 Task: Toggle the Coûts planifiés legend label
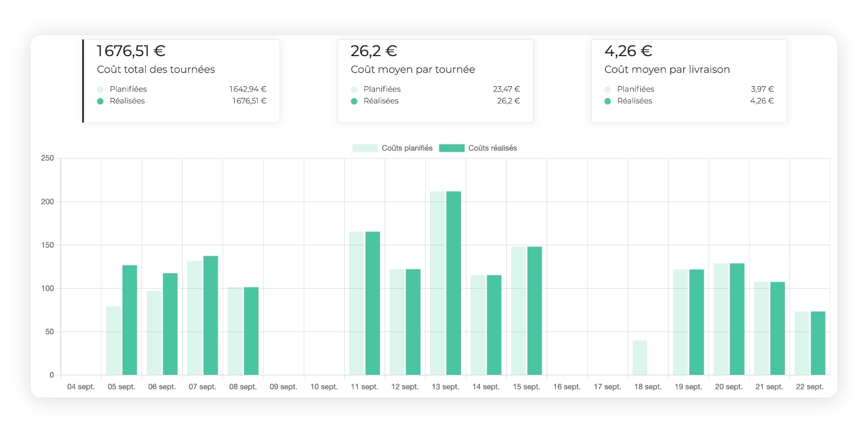[x=407, y=148]
